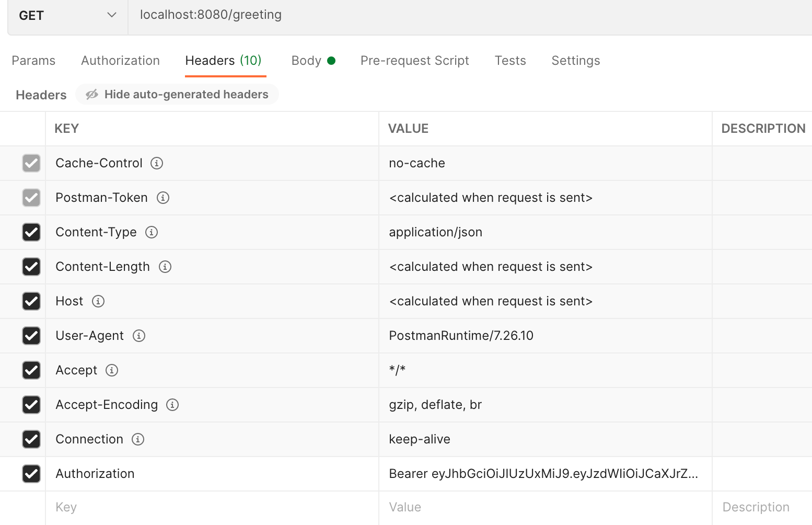Open the Tests tab

pyautogui.click(x=510, y=60)
